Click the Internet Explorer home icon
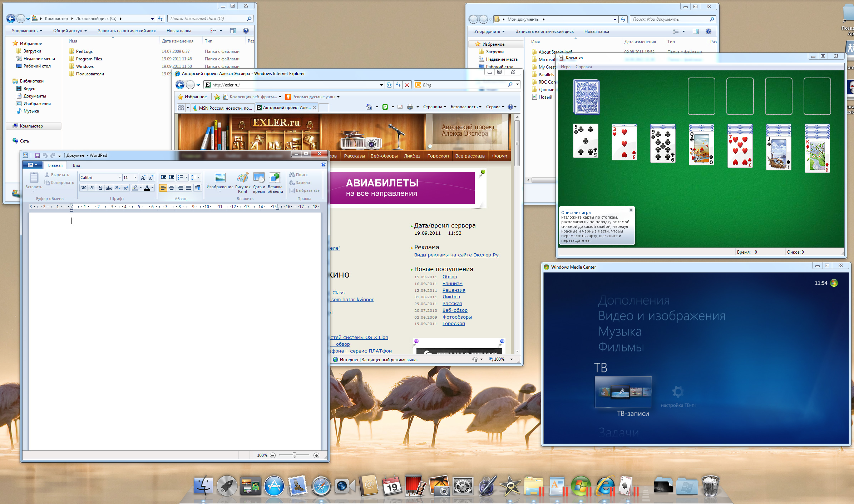 [369, 107]
